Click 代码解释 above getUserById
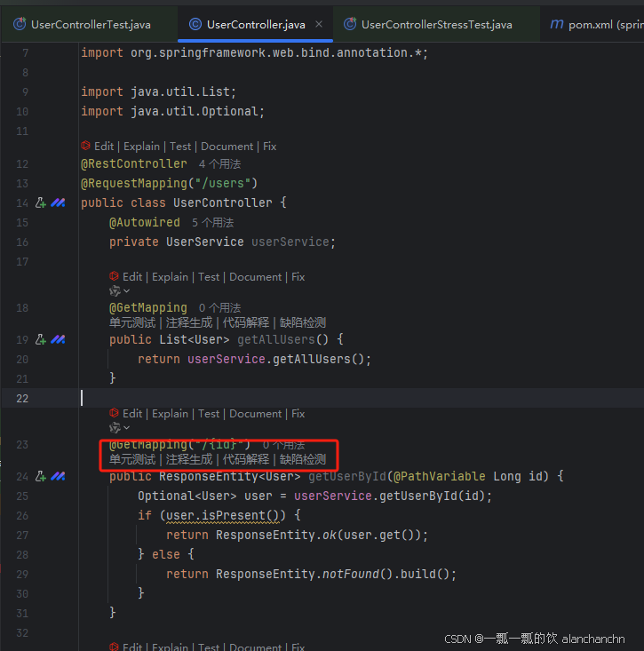Image resolution: width=644 pixels, height=651 pixels. pos(246,459)
